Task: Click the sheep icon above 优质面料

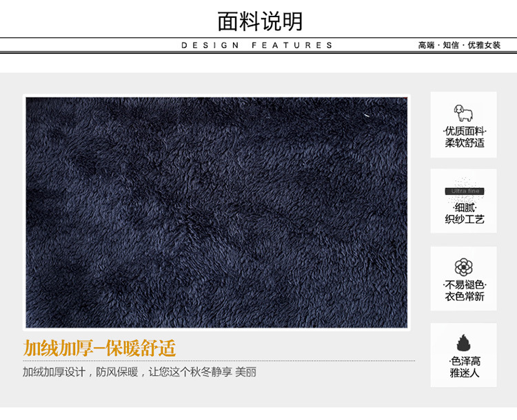Action: (463, 114)
